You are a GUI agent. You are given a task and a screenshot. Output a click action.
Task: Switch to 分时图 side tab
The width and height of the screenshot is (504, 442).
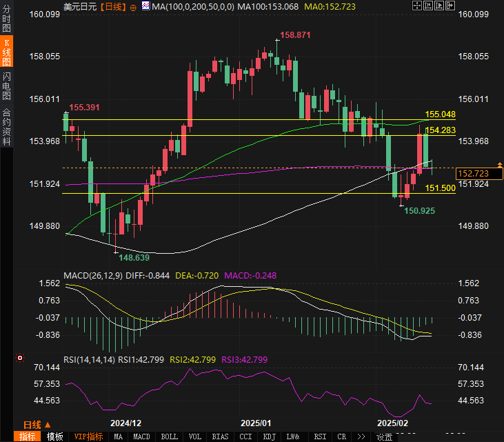(6, 19)
